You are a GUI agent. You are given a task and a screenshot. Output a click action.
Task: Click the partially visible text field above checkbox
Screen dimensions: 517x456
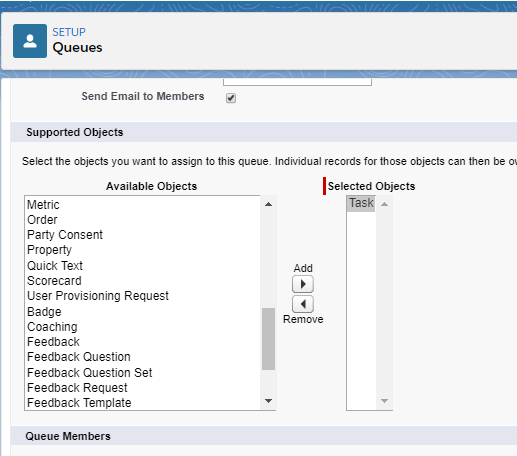point(297,82)
